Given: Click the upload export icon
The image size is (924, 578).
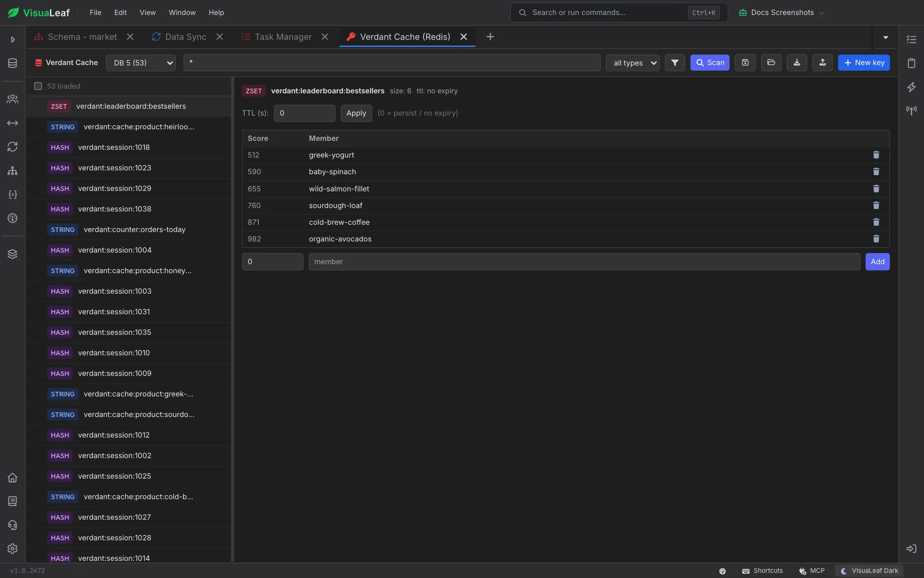Looking at the screenshot, I should 822,63.
